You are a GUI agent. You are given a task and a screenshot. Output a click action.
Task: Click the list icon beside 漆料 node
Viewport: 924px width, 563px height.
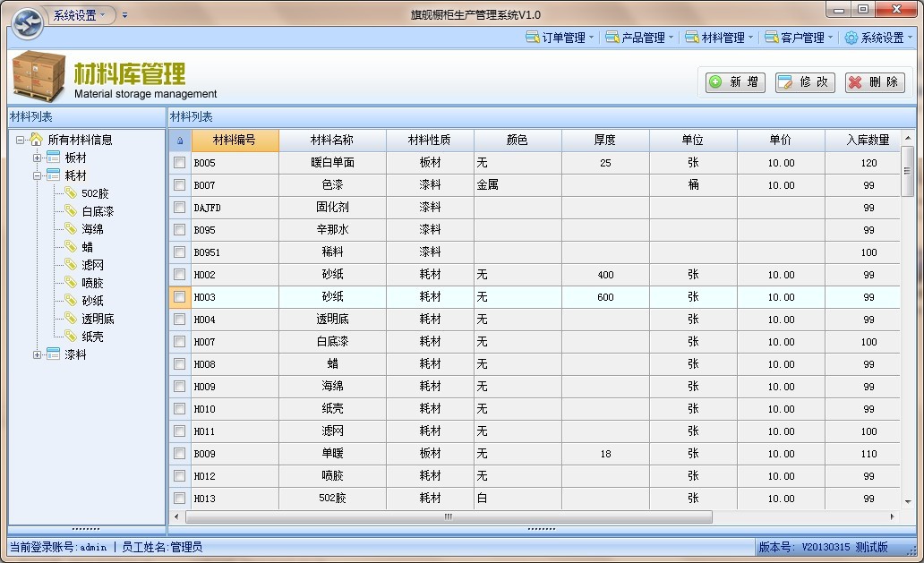54,354
